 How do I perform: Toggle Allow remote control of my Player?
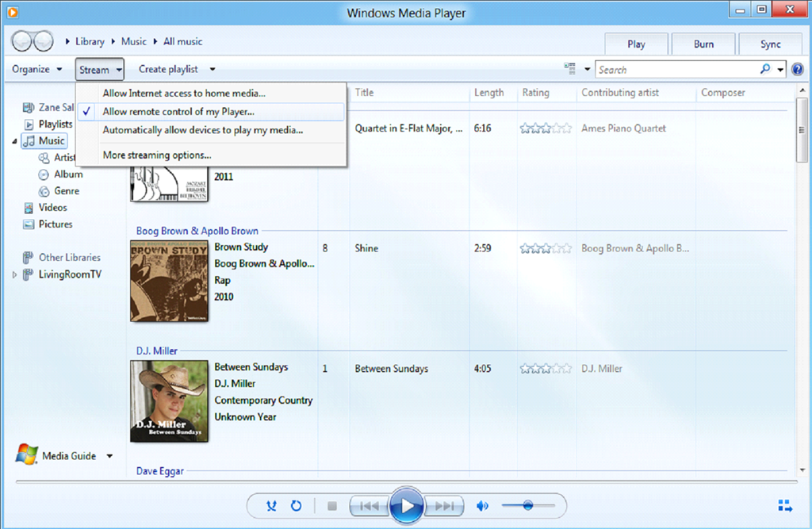[211, 111]
